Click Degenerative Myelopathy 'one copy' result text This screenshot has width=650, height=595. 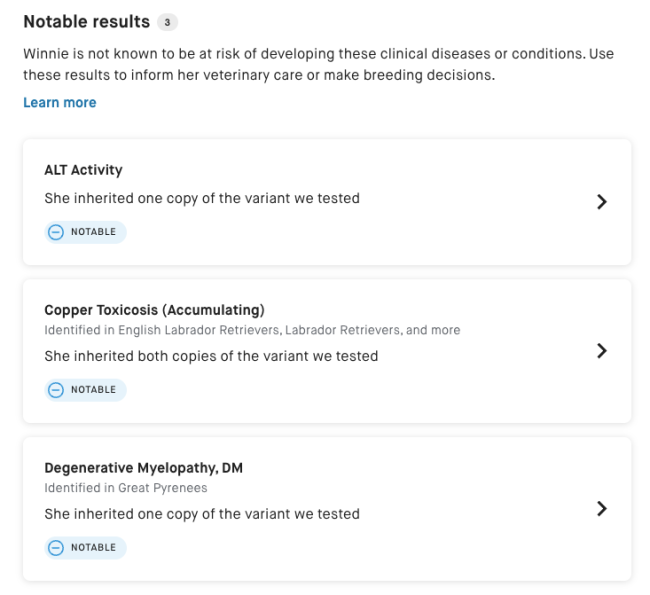tap(201, 514)
